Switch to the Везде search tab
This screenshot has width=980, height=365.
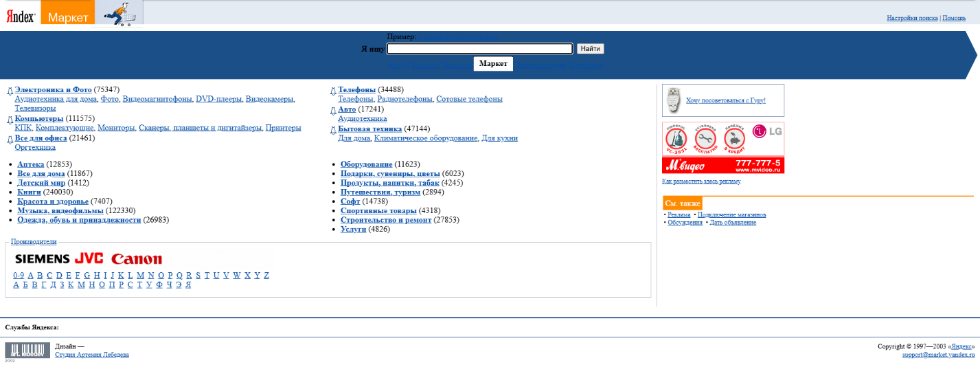click(x=398, y=65)
